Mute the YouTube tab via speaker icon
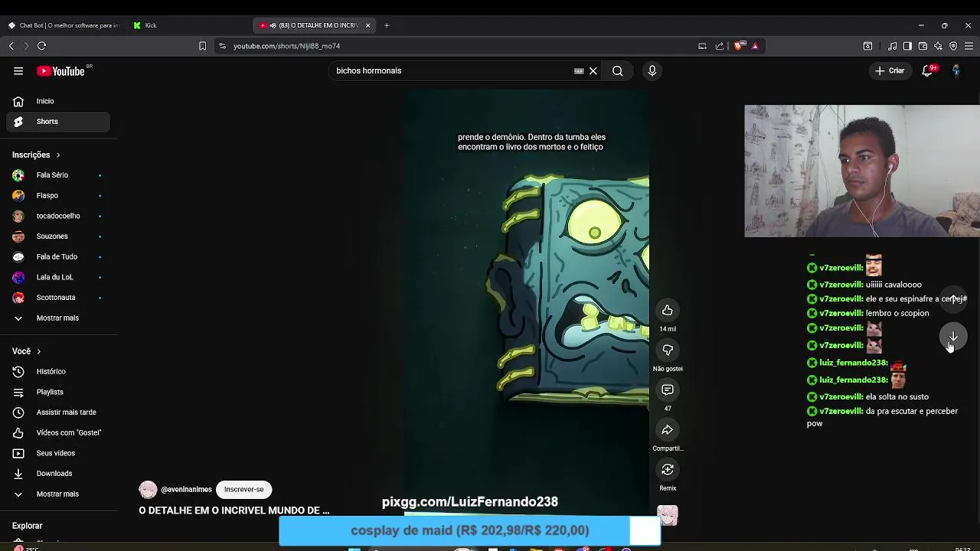 coord(273,25)
